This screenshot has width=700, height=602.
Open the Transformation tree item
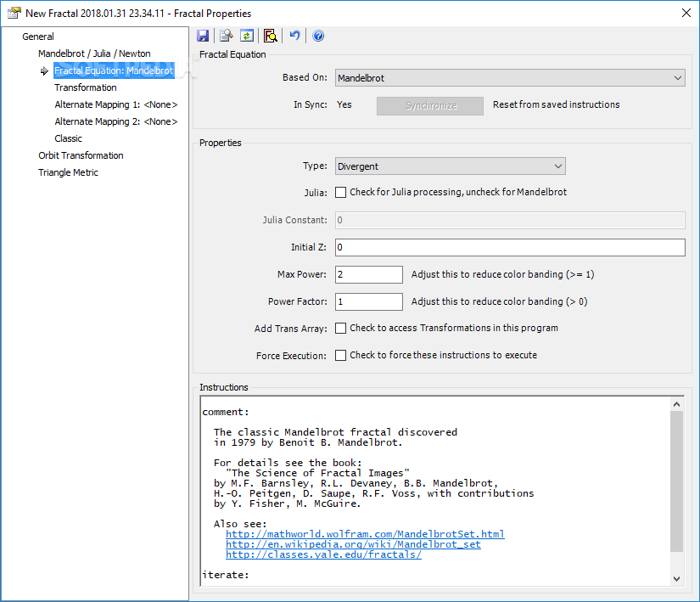[85, 87]
